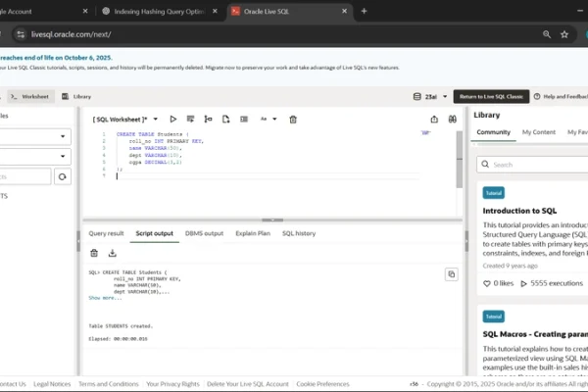Click the Run Script toolbar icon
Image resolution: width=588 pixels, height=392 pixels.
click(191, 119)
